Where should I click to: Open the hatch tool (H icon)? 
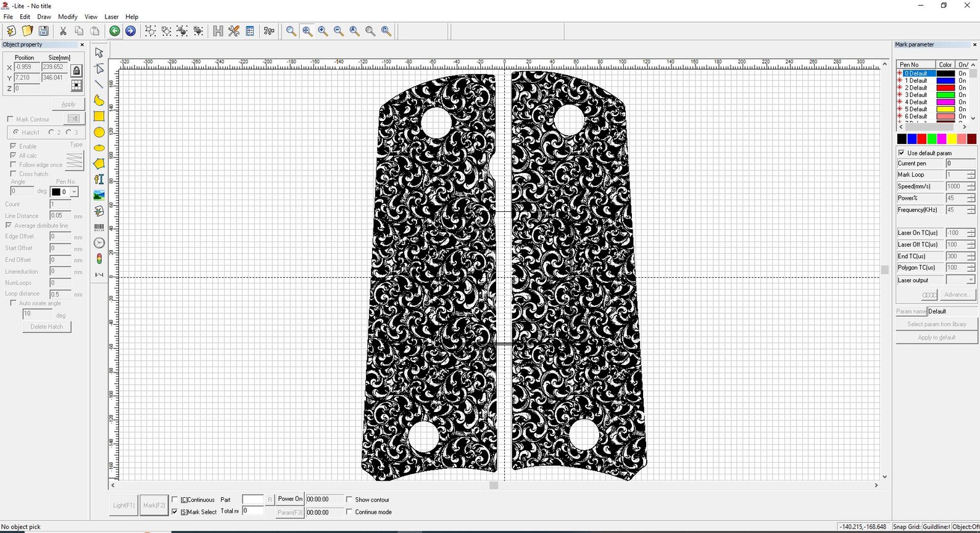click(x=218, y=31)
